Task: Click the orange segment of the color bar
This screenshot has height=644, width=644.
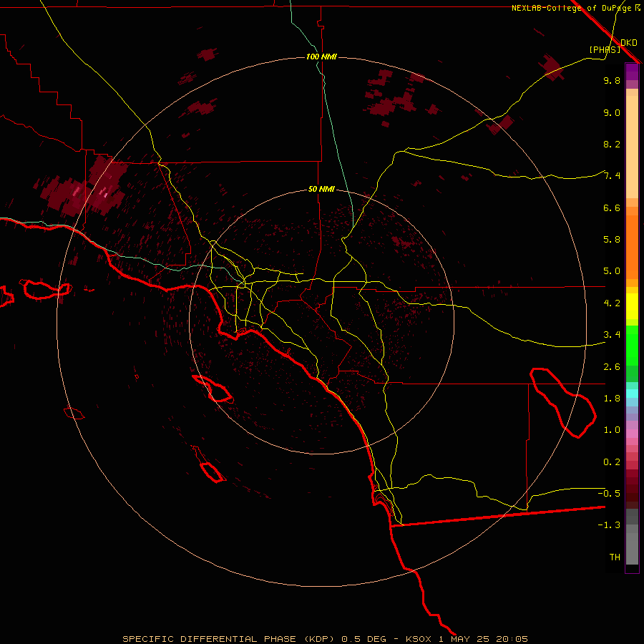Action: coord(632,246)
